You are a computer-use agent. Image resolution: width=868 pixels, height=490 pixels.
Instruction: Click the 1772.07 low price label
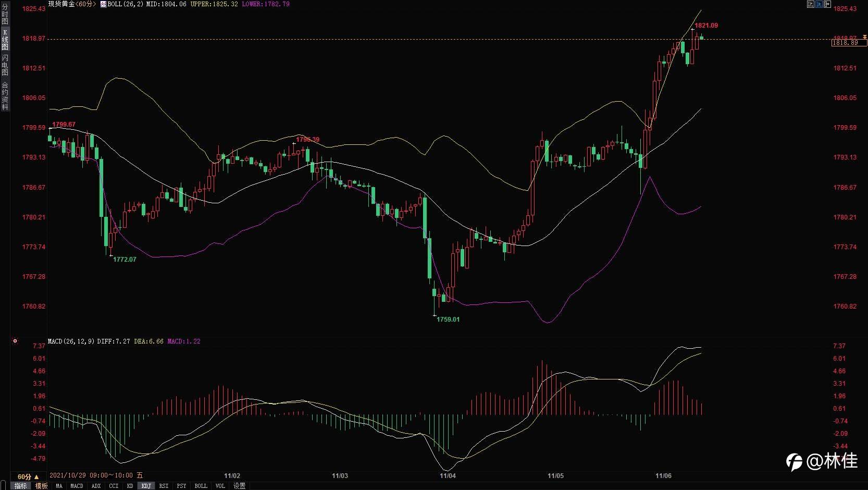pyautogui.click(x=125, y=260)
